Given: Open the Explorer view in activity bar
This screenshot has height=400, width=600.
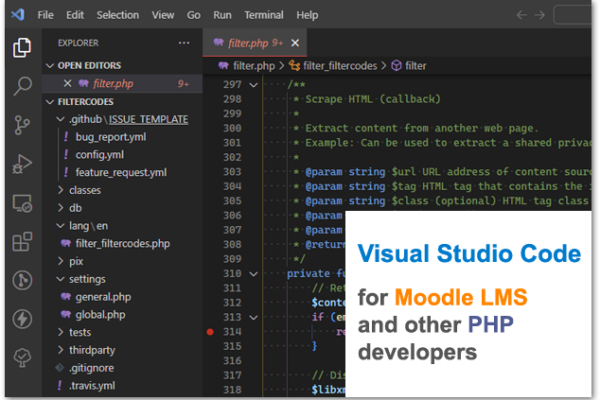Looking at the screenshot, I should tap(22, 47).
